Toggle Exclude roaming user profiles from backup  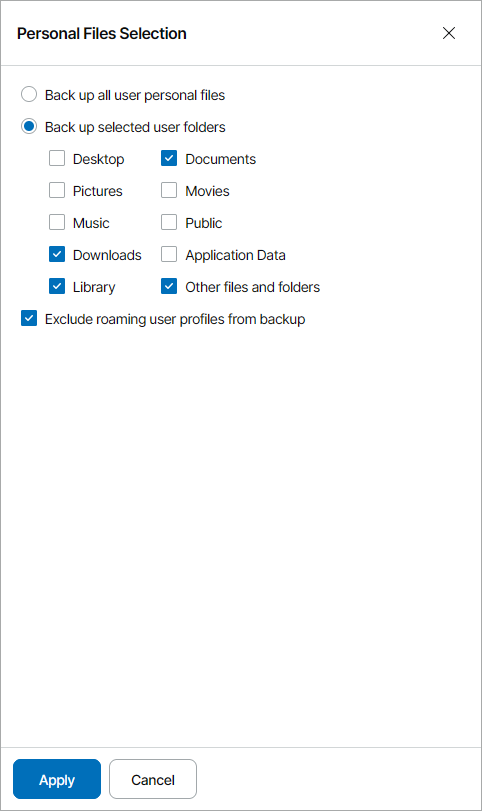(29, 319)
